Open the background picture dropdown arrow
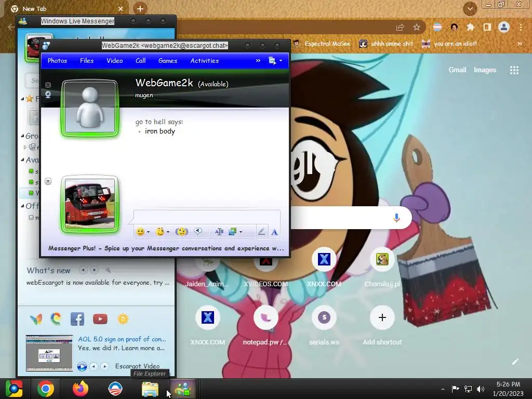532x399 pixels. point(241,232)
